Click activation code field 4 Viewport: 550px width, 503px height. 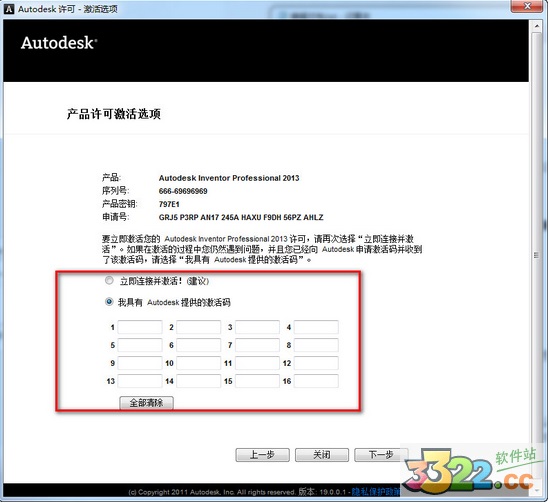tap(316, 327)
